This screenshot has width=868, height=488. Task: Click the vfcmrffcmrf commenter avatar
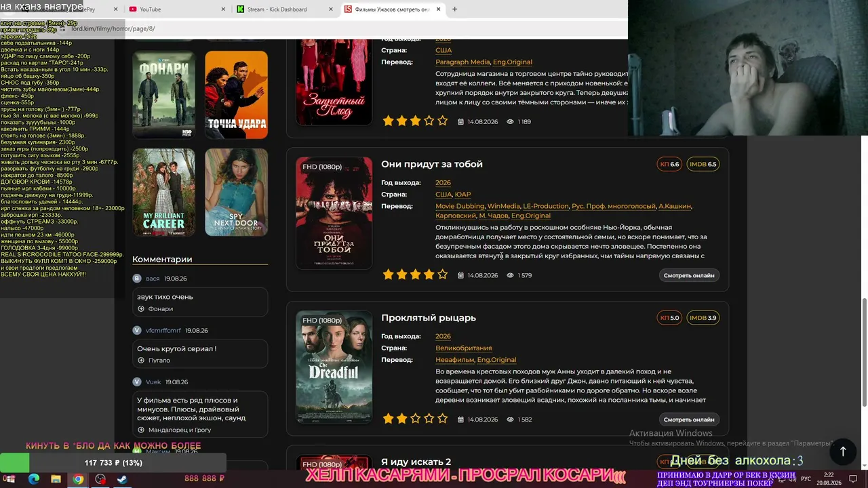[137, 331]
